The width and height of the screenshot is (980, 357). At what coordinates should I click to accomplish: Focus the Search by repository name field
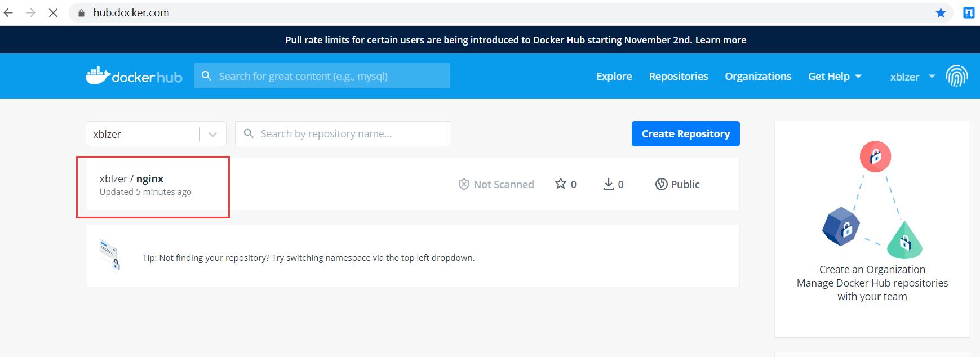[343, 133]
